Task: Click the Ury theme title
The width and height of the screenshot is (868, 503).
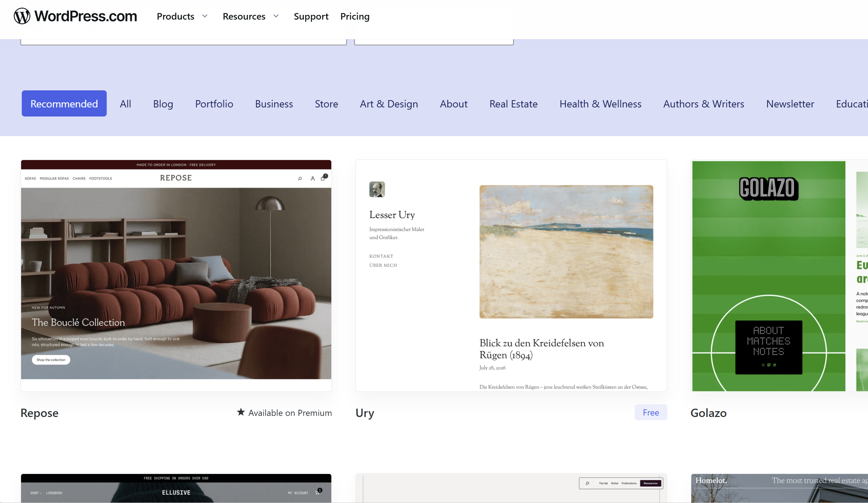Action: pyautogui.click(x=365, y=413)
